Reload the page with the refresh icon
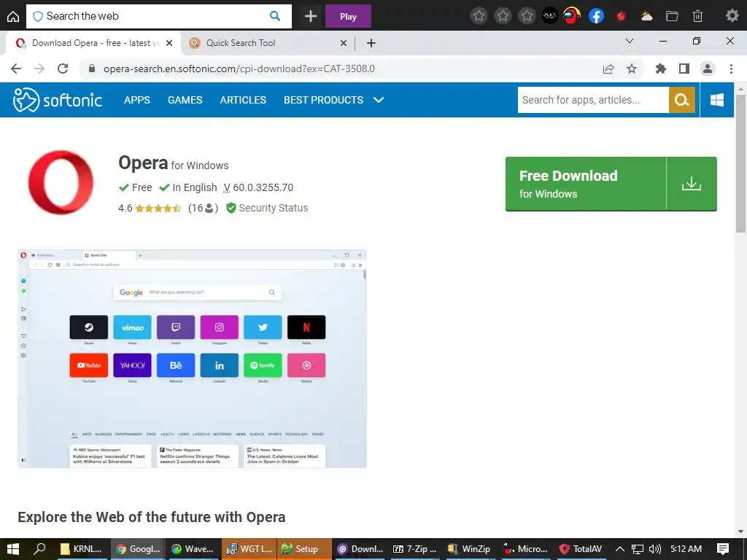Viewport: 747px width, 560px height. [x=63, y=69]
